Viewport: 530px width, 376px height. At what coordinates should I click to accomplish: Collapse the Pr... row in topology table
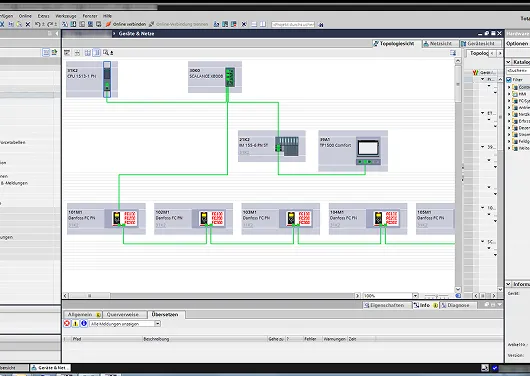[483, 79]
